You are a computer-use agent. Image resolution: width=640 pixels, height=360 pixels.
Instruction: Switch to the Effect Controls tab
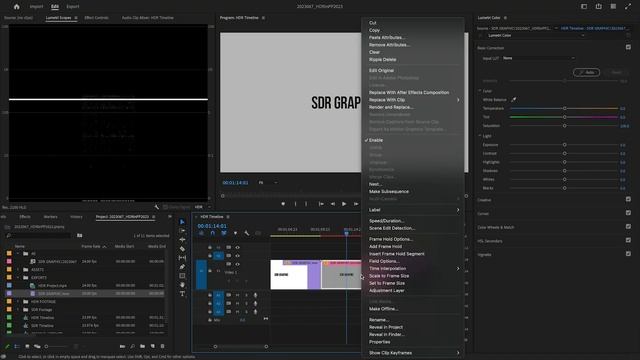click(x=96, y=18)
